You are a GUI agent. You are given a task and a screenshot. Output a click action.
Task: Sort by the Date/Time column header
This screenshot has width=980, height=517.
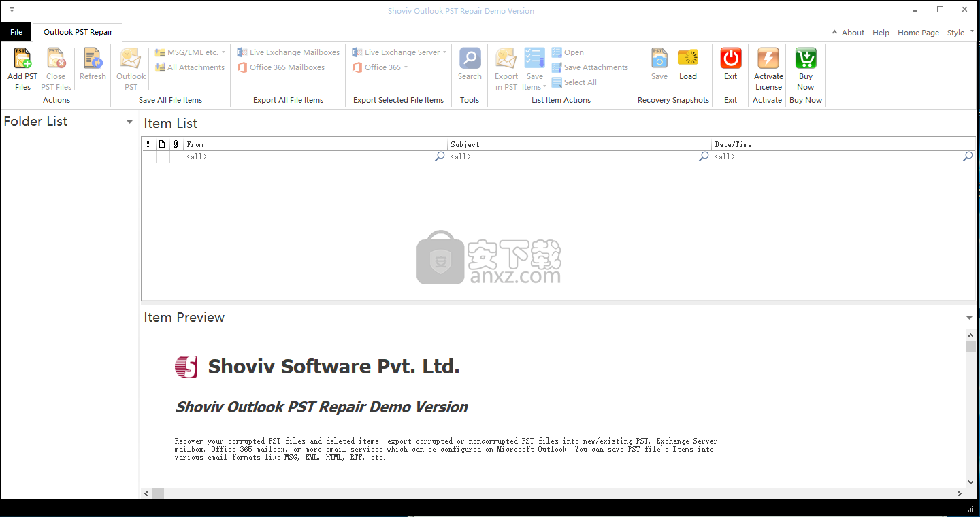[844, 144]
